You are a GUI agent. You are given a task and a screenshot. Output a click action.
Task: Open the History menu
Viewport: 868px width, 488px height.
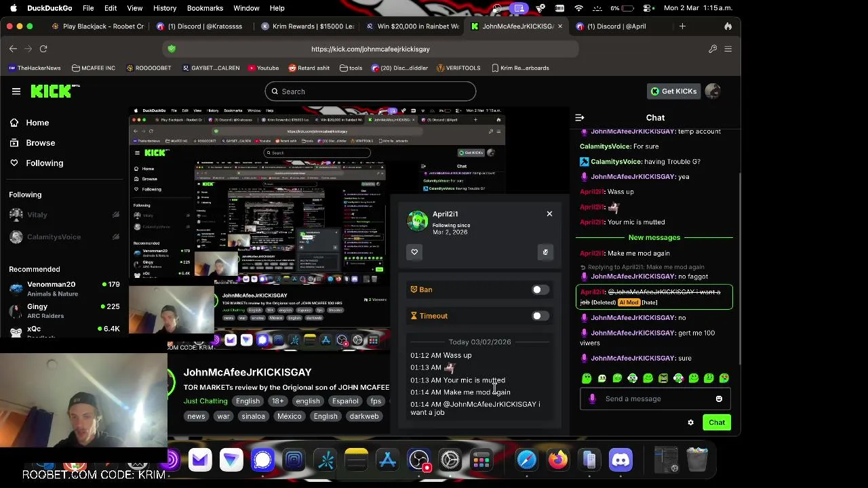pyautogui.click(x=165, y=8)
